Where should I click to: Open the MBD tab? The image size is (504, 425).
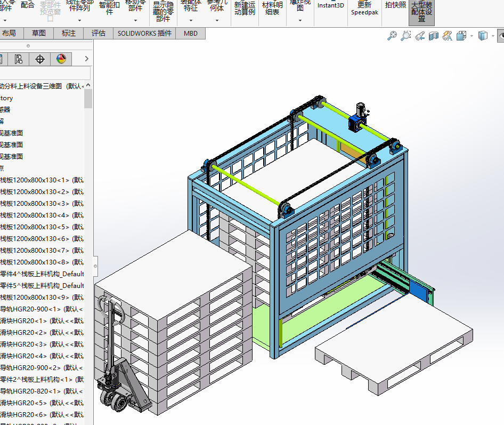pyautogui.click(x=191, y=33)
